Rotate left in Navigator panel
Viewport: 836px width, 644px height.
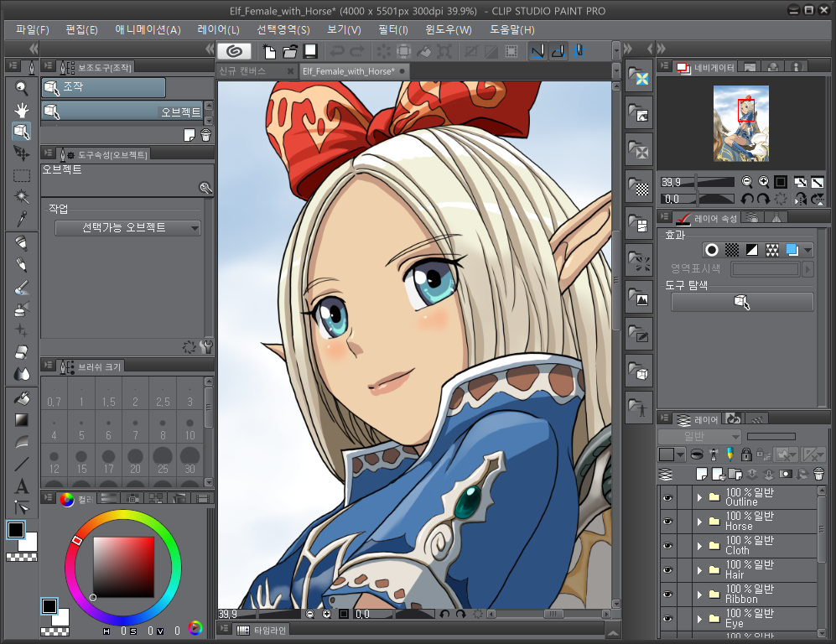(x=747, y=199)
